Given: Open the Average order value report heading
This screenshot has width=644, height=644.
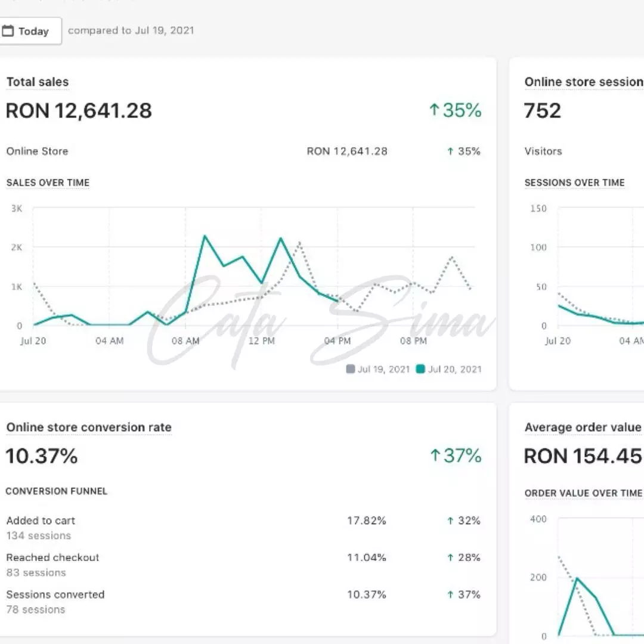Looking at the screenshot, I should [x=583, y=428].
